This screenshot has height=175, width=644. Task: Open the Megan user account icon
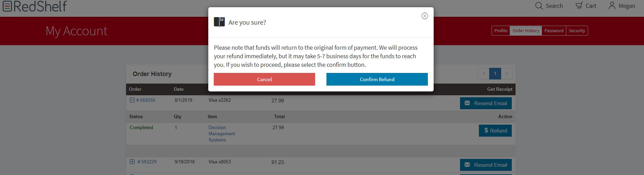(612, 5)
